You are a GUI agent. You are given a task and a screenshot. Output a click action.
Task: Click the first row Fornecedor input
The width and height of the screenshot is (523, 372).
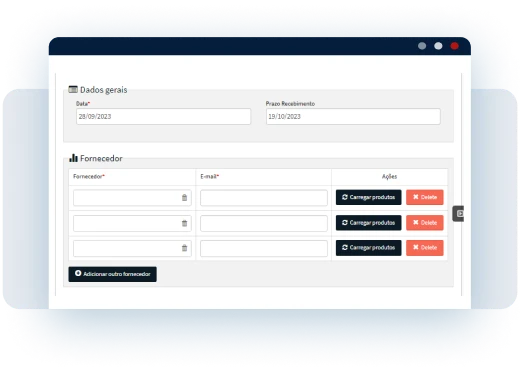point(132,198)
